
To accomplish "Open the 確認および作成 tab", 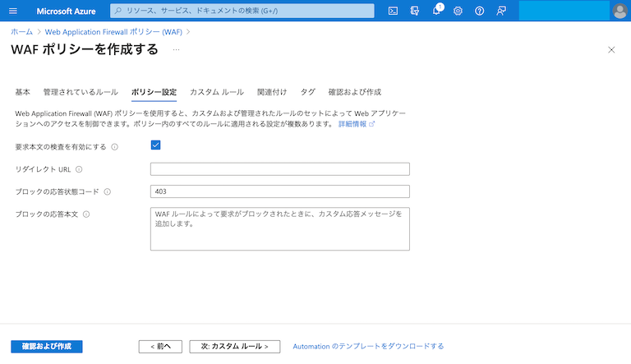I will [x=354, y=92].
